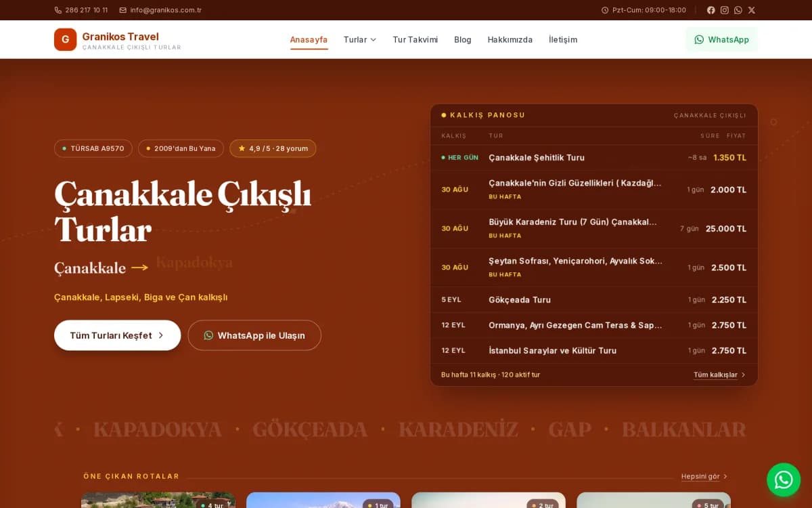This screenshot has width=812, height=508.
Task: Navigate to Hakkımızda page
Action: point(510,39)
